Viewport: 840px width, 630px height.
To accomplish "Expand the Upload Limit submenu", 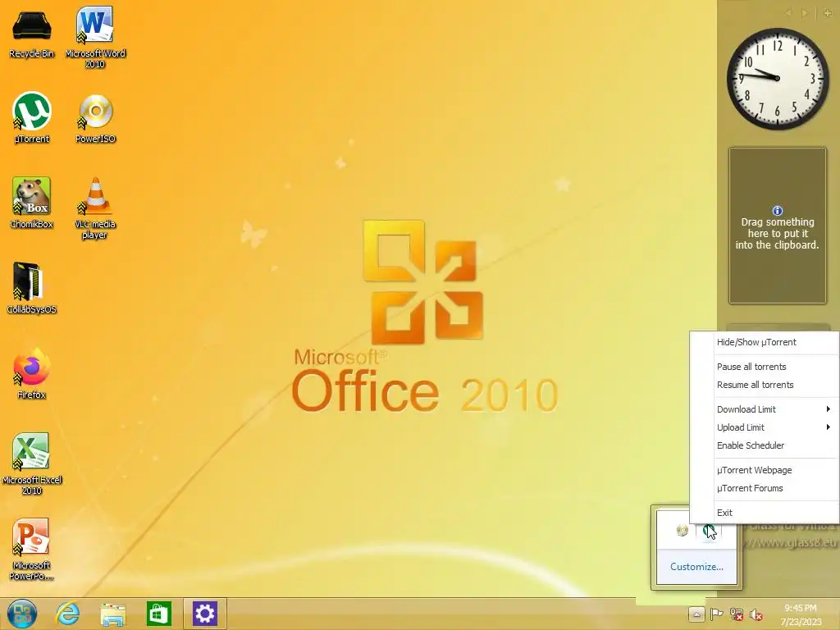I will click(765, 427).
